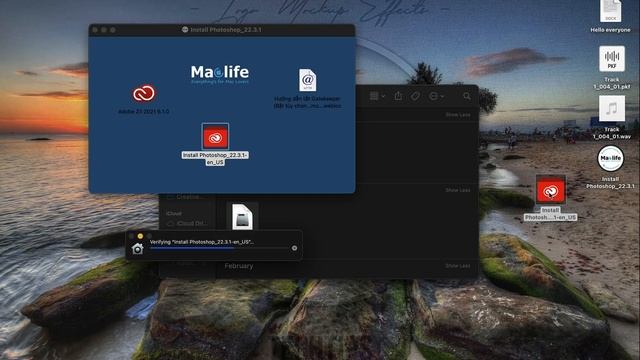Click the verification progress bar

[x=219, y=248]
